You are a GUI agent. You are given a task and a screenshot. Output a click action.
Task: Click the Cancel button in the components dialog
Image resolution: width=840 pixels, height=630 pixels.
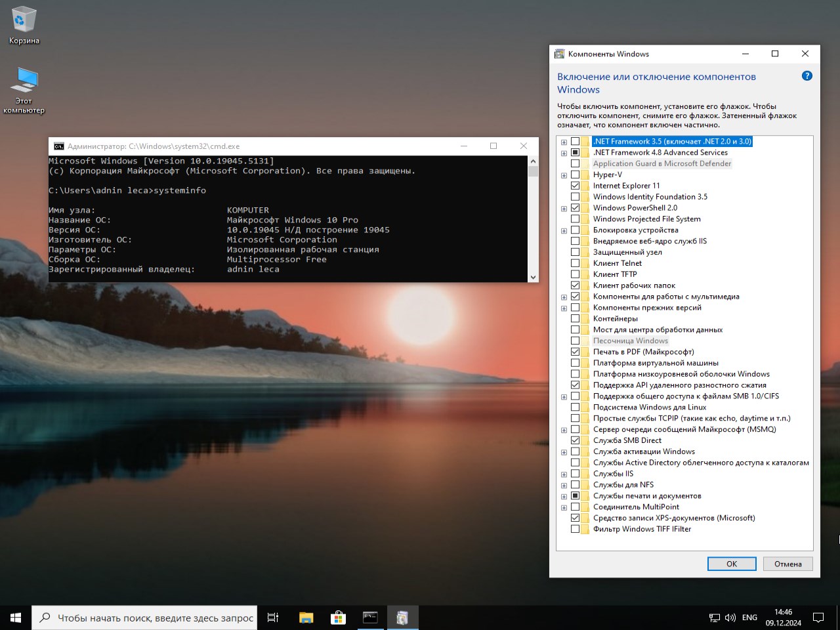pyautogui.click(x=787, y=564)
